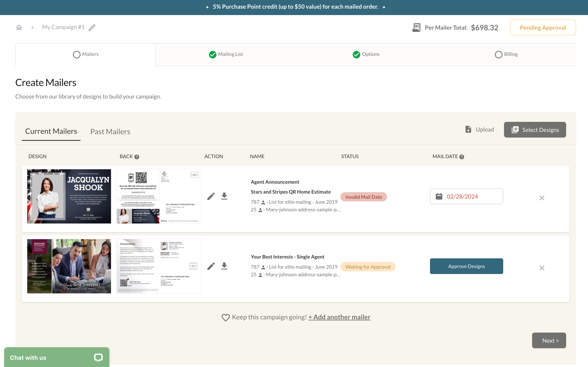Go to the Mailers step

[85, 54]
